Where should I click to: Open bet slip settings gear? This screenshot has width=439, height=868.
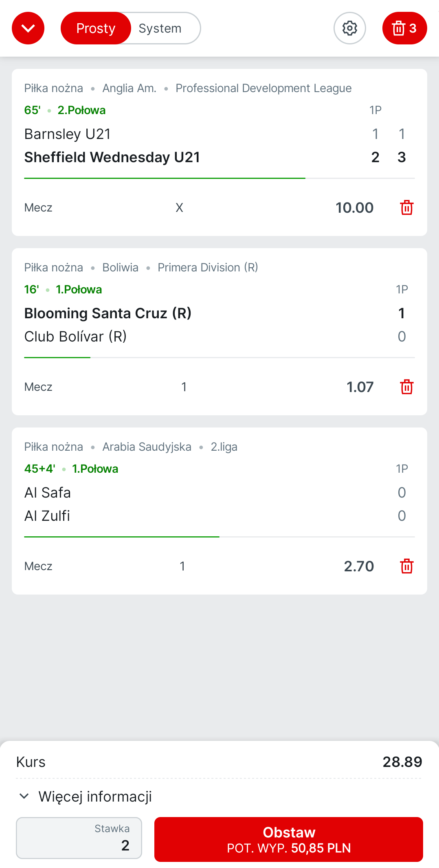pos(350,28)
